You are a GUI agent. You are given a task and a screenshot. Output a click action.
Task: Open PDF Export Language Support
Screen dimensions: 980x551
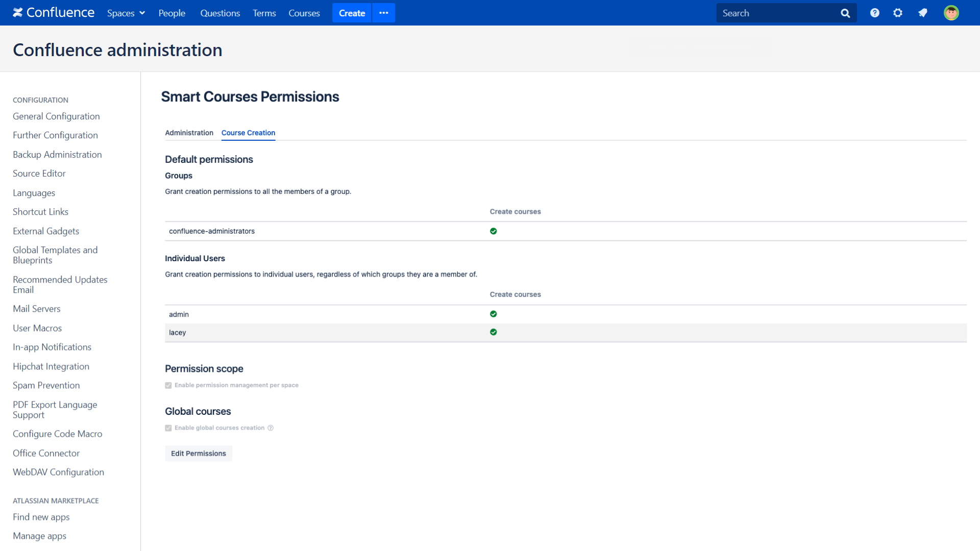click(x=55, y=410)
